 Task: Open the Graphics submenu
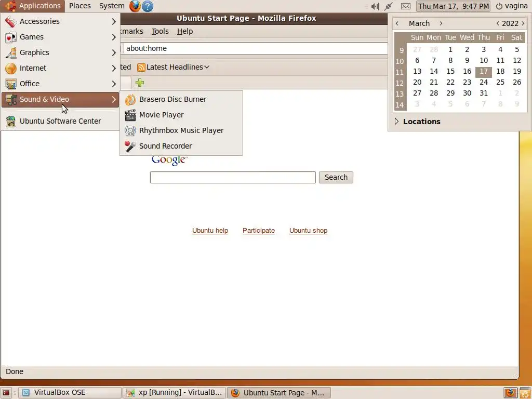click(x=60, y=52)
